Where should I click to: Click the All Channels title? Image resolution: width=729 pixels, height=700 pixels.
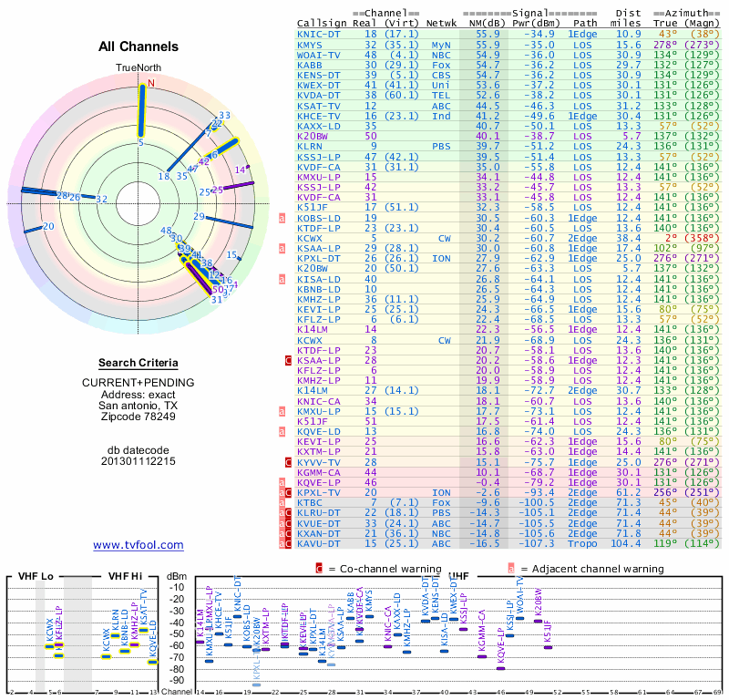click(x=139, y=46)
